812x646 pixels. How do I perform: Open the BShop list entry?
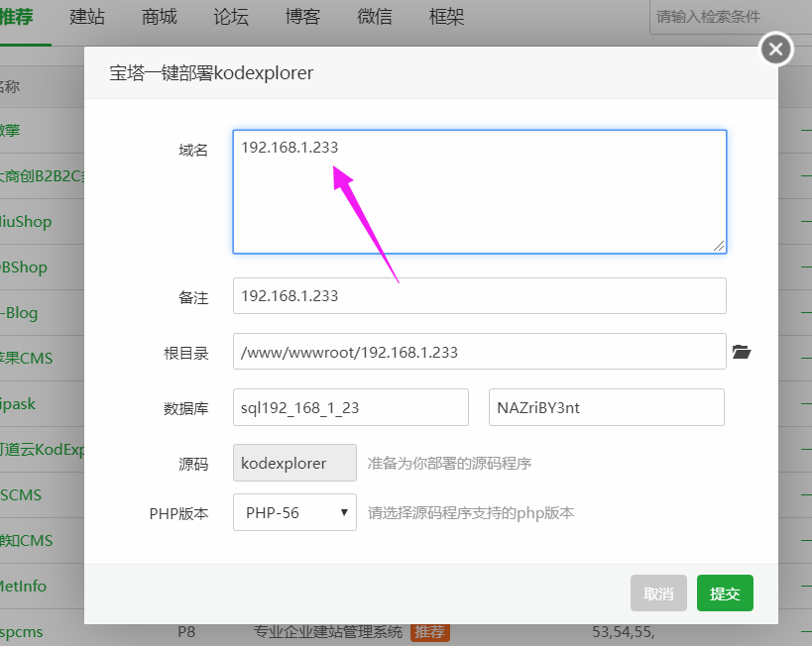pyautogui.click(x=24, y=268)
